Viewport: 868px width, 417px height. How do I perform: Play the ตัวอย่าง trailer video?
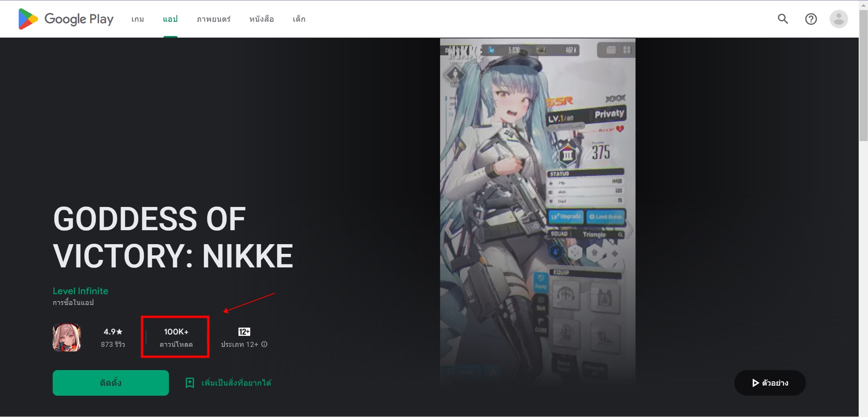pos(770,383)
